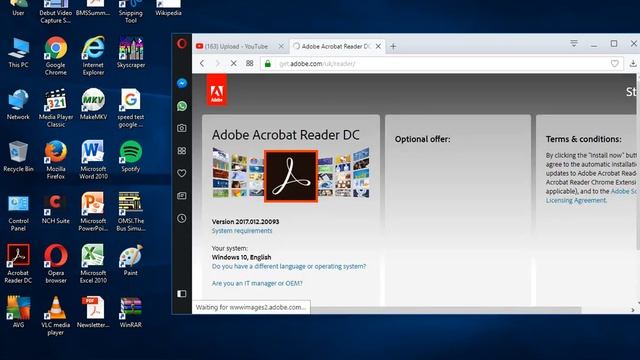Open the Licensing Agreement link
Viewport: 640px width, 360px height.
[x=576, y=200]
